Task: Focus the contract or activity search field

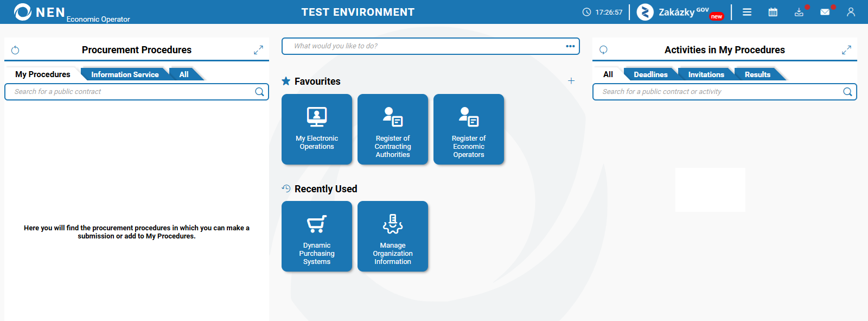Action: click(725, 92)
